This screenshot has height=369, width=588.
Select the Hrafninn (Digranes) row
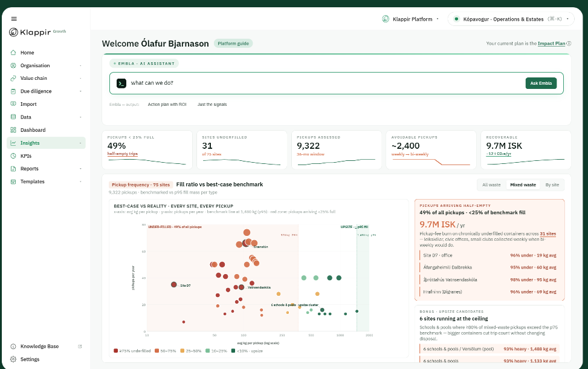pyautogui.click(x=489, y=292)
